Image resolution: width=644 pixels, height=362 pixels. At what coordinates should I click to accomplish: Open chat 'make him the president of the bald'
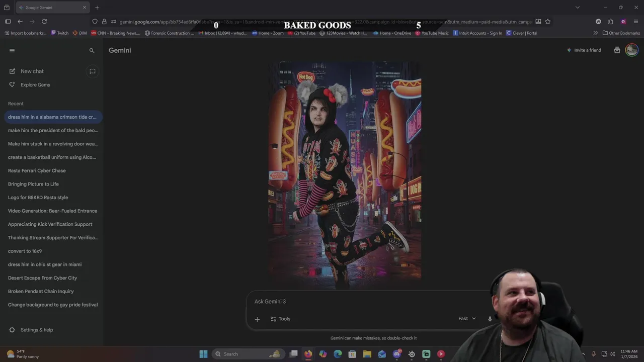[52, 131]
